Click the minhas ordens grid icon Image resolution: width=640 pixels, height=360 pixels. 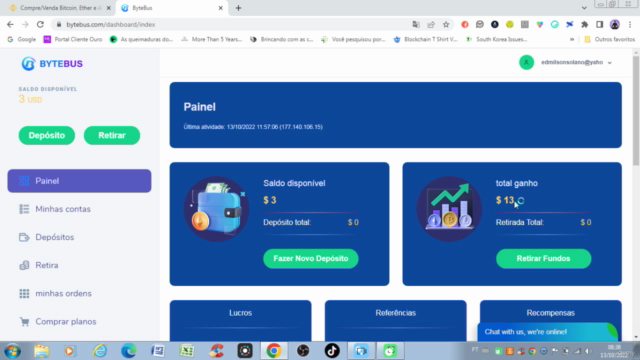click(24, 293)
